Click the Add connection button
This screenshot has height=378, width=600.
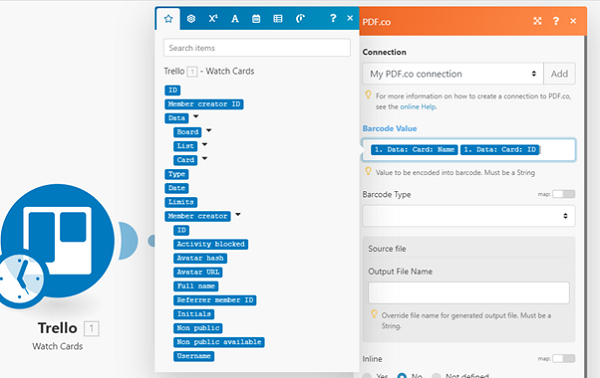tap(559, 73)
